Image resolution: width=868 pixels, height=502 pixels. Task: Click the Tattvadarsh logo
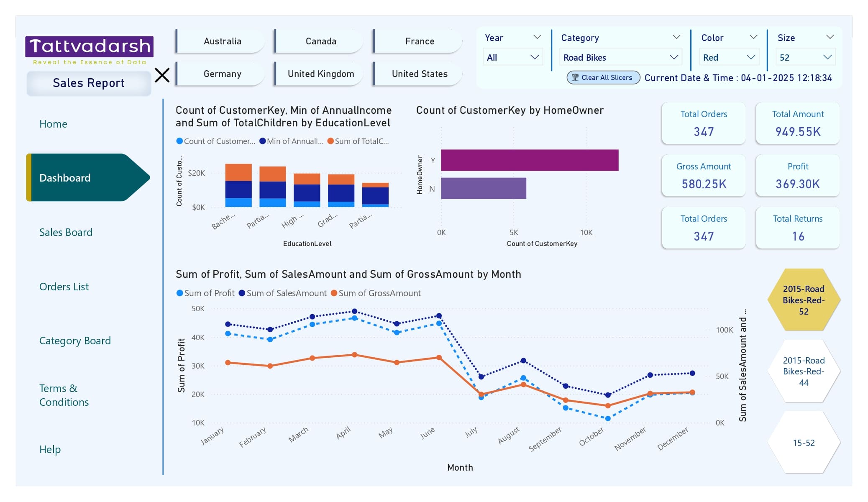coord(89,50)
